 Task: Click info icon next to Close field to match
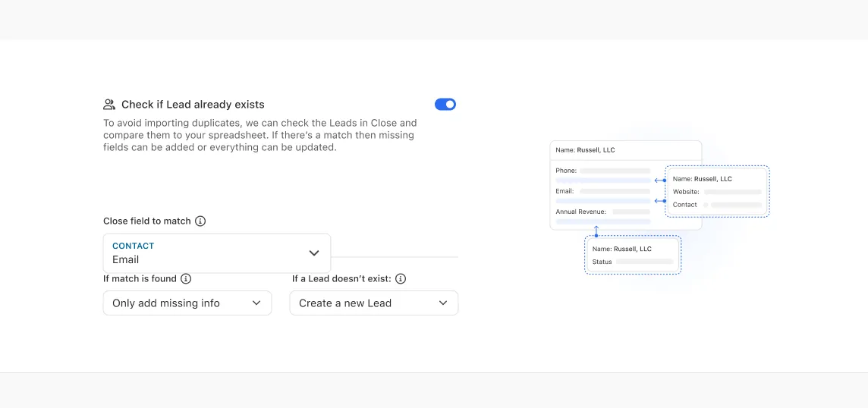(x=200, y=221)
